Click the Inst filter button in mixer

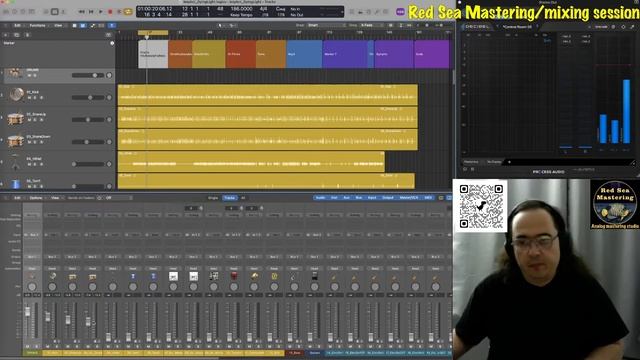pyautogui.click(x=334, y=198)
